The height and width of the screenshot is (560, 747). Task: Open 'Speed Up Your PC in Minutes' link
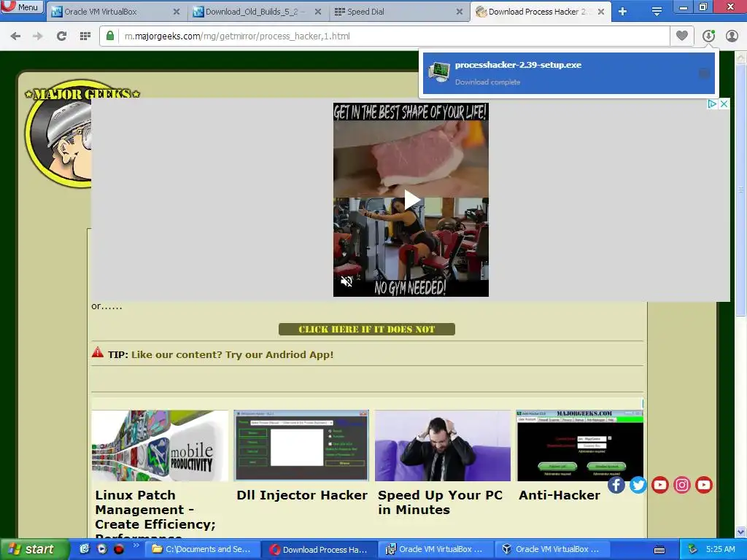440,502
